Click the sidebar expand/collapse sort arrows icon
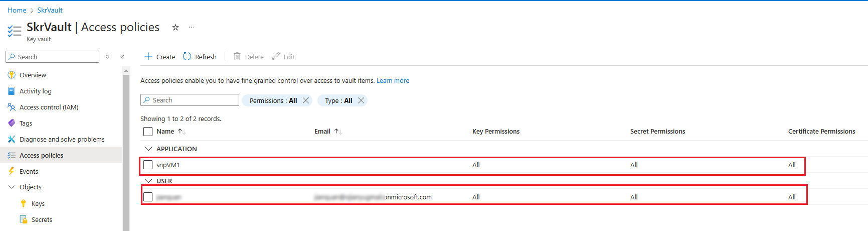Screen dimensions: 868x231 pyautogui.click(x=107, y=57)
